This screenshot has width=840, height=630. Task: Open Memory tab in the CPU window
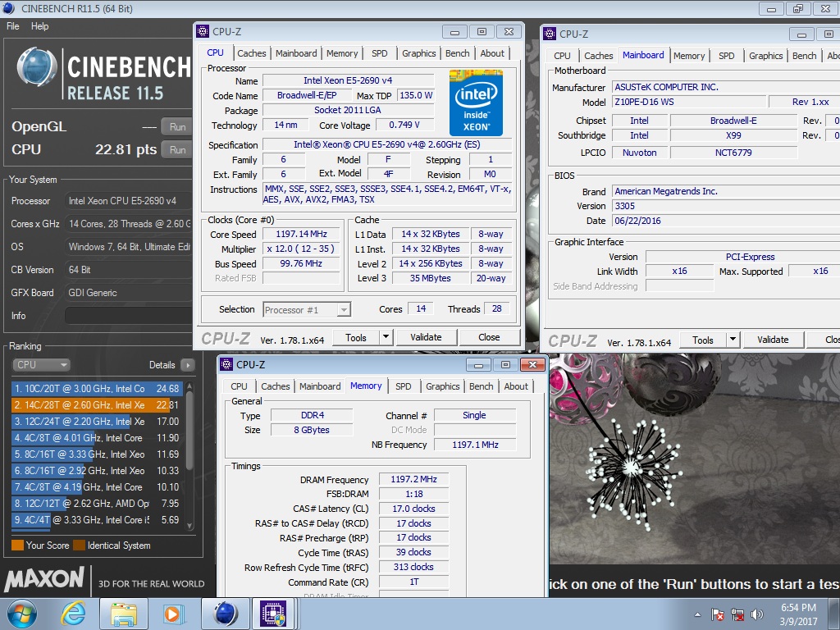[342, 53]
